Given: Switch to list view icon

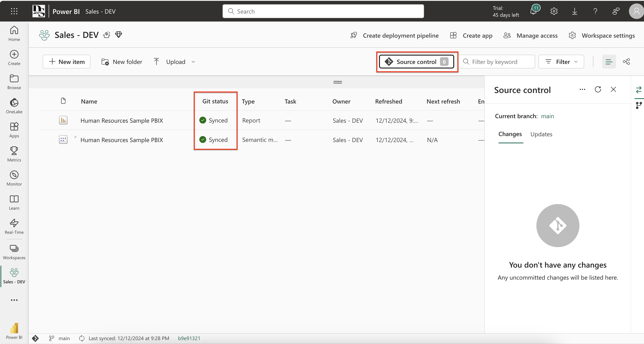Looking at the screenshot, I should pyautogui.click(x=609, y=62).
